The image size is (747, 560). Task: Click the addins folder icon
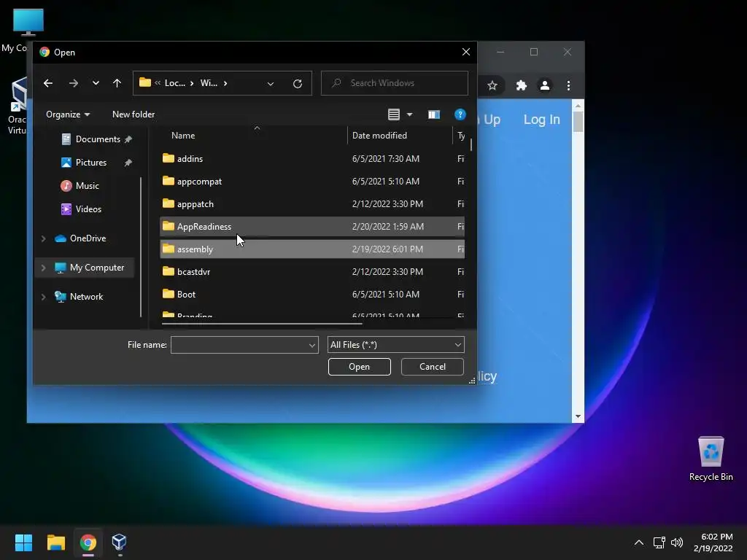tap(169, 158)
